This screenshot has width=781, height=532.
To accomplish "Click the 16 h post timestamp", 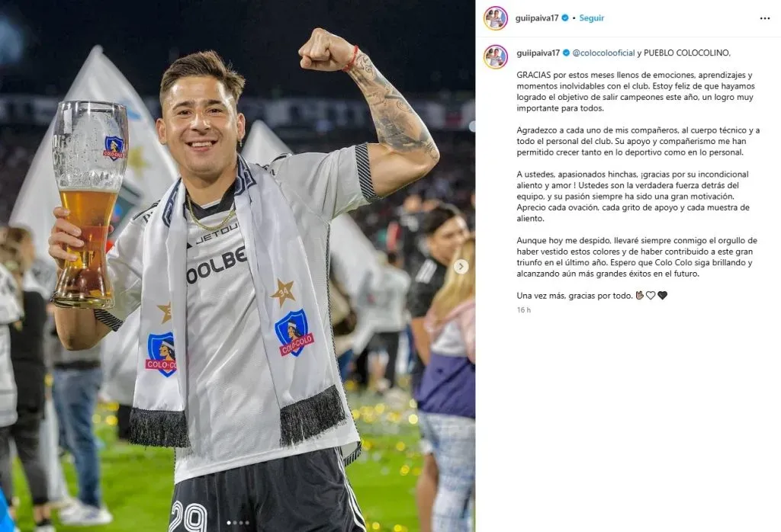I will click(x=523, y=310).
